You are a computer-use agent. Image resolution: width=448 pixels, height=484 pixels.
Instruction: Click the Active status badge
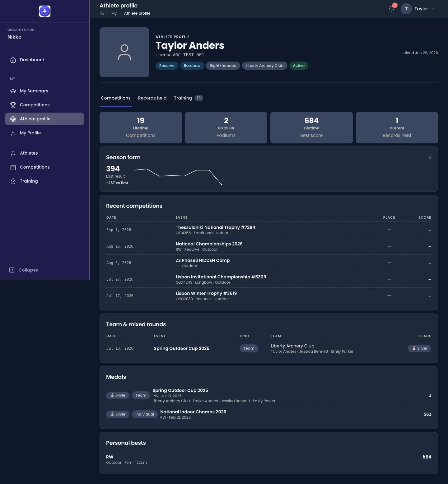pyautogui.click(x=299, y=66)
